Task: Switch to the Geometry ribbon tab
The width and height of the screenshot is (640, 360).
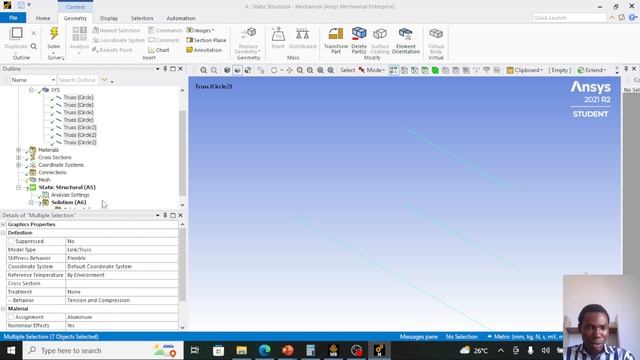Action: pos(75,18)
